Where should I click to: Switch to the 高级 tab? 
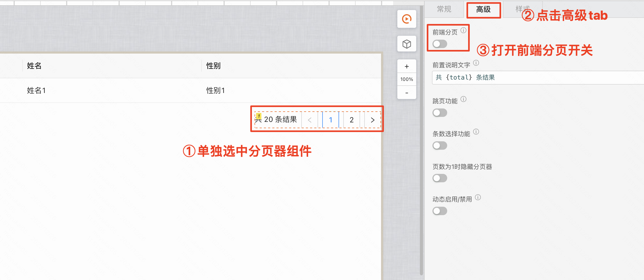click(483, 10)
